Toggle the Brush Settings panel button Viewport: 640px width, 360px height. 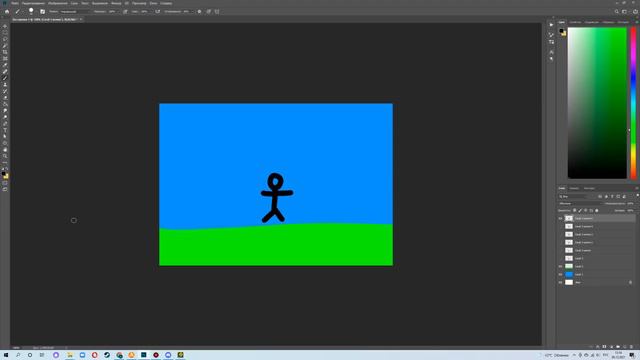pyautogui.click(x=42, y=11)
